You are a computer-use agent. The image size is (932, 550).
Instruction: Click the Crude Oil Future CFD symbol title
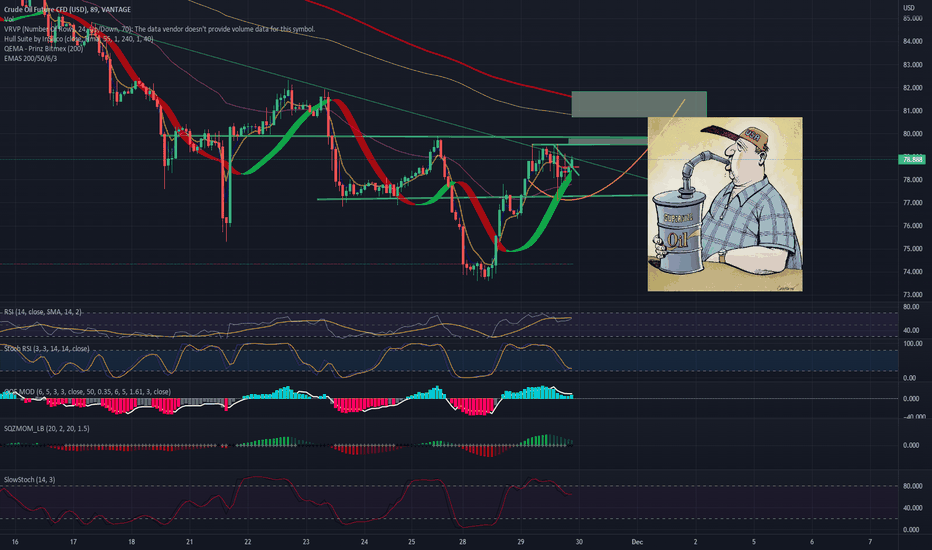coord(67,10)
